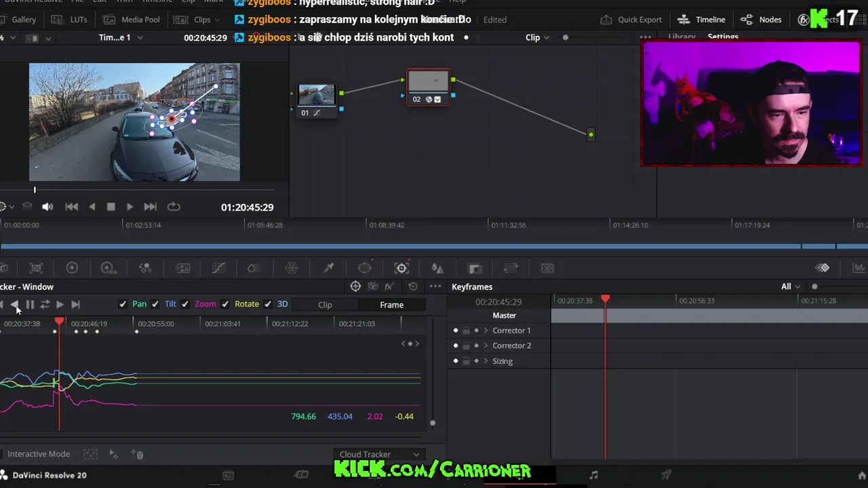
Task: Select the Tracker palette icon
Action: pos(401,268)
